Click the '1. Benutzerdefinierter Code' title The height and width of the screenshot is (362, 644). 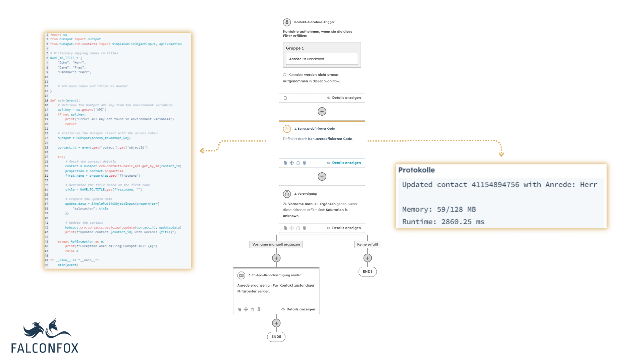[314, 129]
